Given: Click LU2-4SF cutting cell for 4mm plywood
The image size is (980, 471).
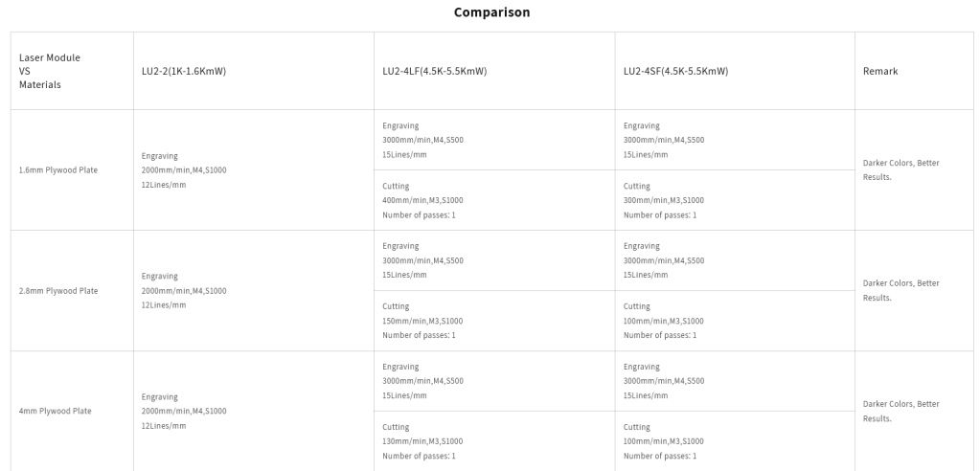Looking at the screenshot, I should 664,441.
